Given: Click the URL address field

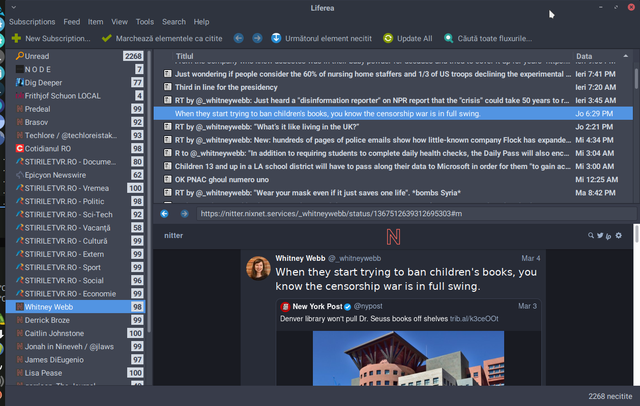Looking at the screenshot, I should tap(416, 213).
